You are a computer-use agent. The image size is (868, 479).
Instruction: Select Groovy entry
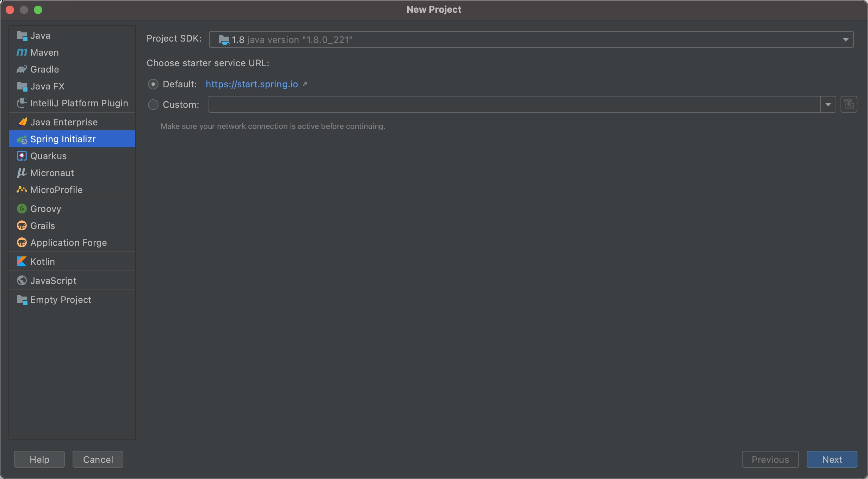pos(72,209)
